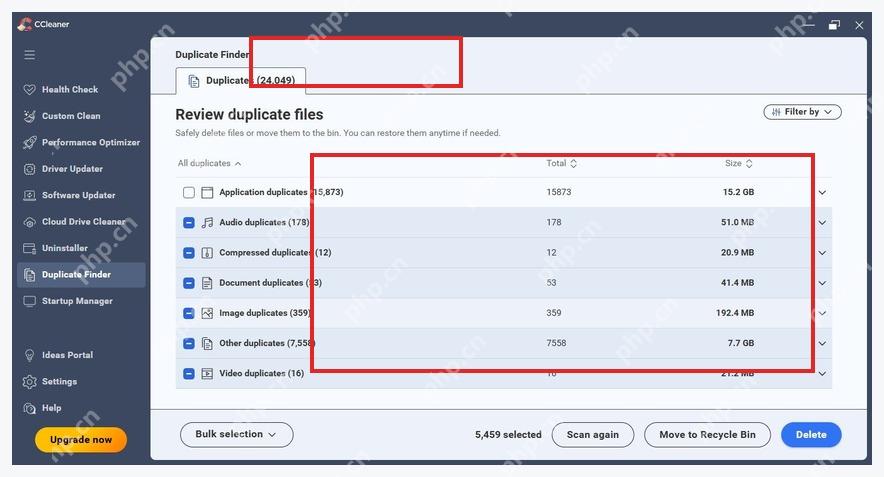Click the 7558 total value
Viewport: 884px width, 477px height.
click(556, 343)
